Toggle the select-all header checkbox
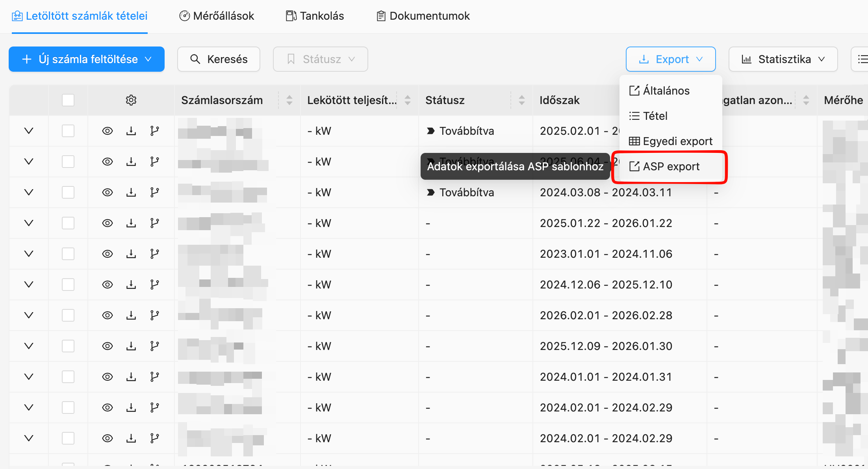868x469 pixels. pos(68,100)
